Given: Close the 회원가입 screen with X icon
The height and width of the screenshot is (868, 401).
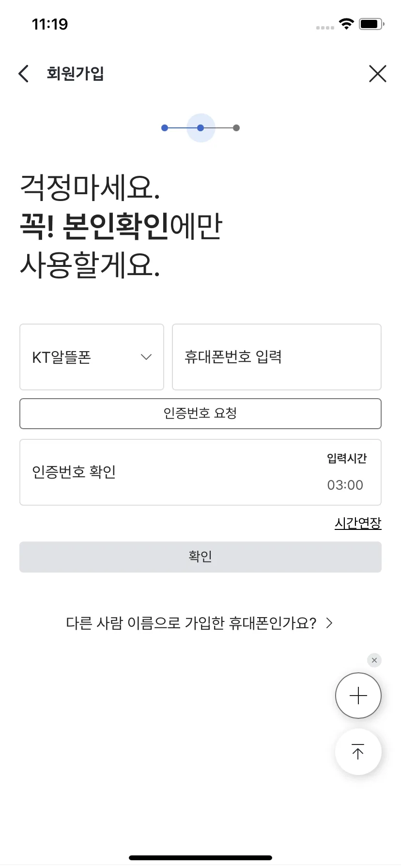Looking at the screenshot, I should tap(377, 74).
